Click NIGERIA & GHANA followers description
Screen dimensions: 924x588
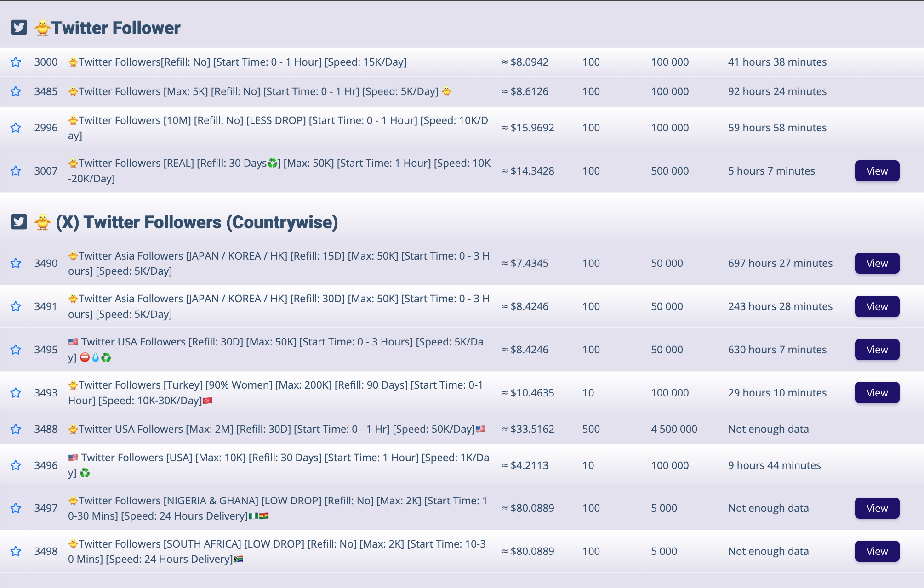point(278,508)
